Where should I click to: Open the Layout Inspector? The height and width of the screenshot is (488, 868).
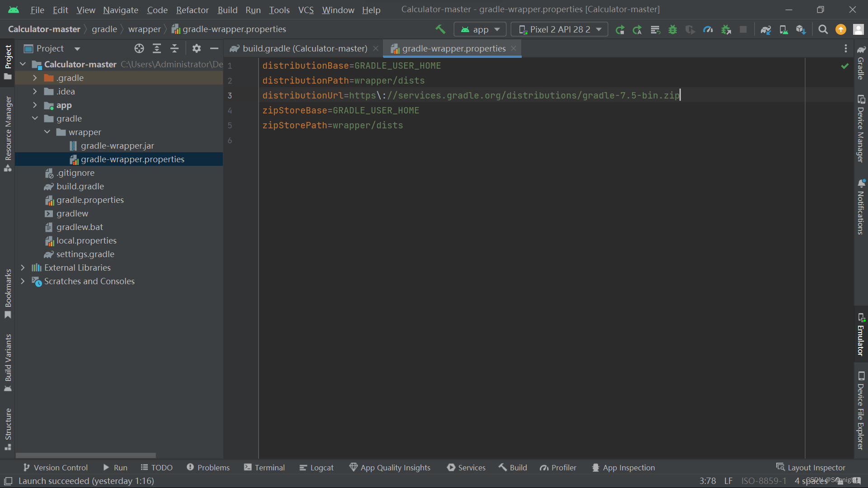coord(811,468)
